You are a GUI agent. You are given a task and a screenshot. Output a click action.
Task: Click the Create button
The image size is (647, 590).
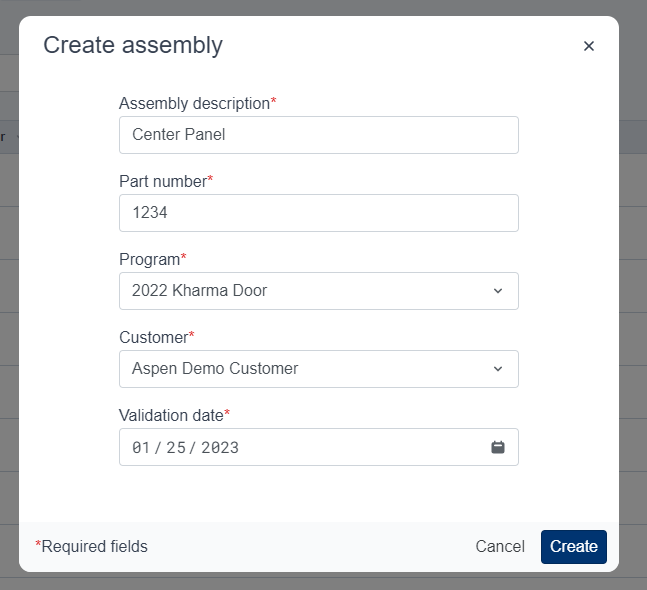point(574,547)
